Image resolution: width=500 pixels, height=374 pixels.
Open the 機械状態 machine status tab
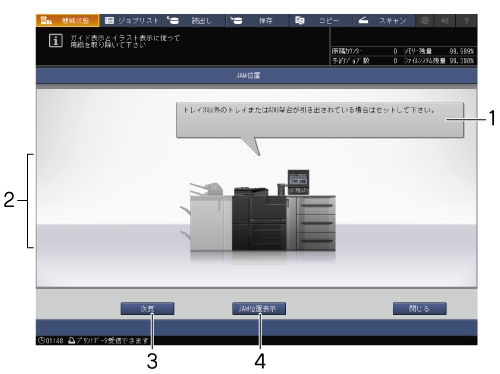[67, 21]
